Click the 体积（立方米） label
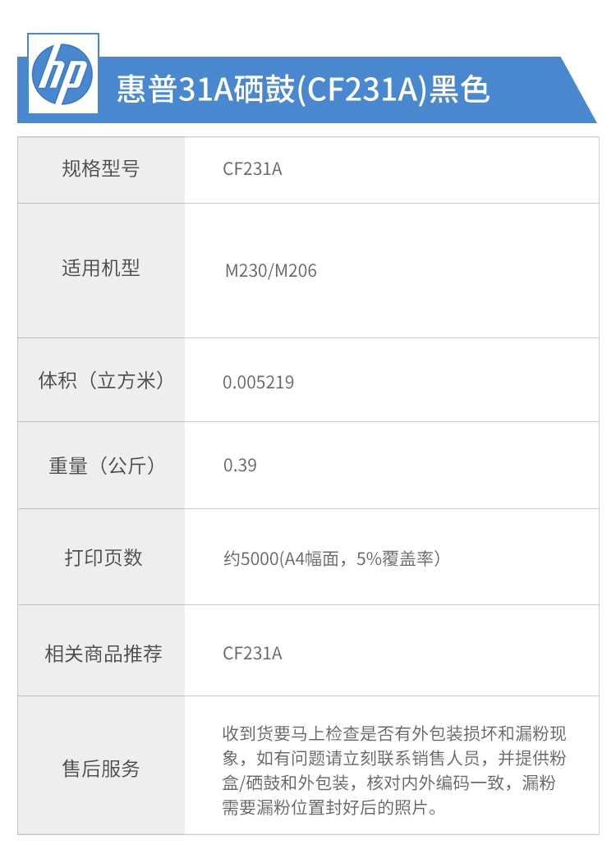616x854 pixels. pyautogui.click(x=101, y=380)
